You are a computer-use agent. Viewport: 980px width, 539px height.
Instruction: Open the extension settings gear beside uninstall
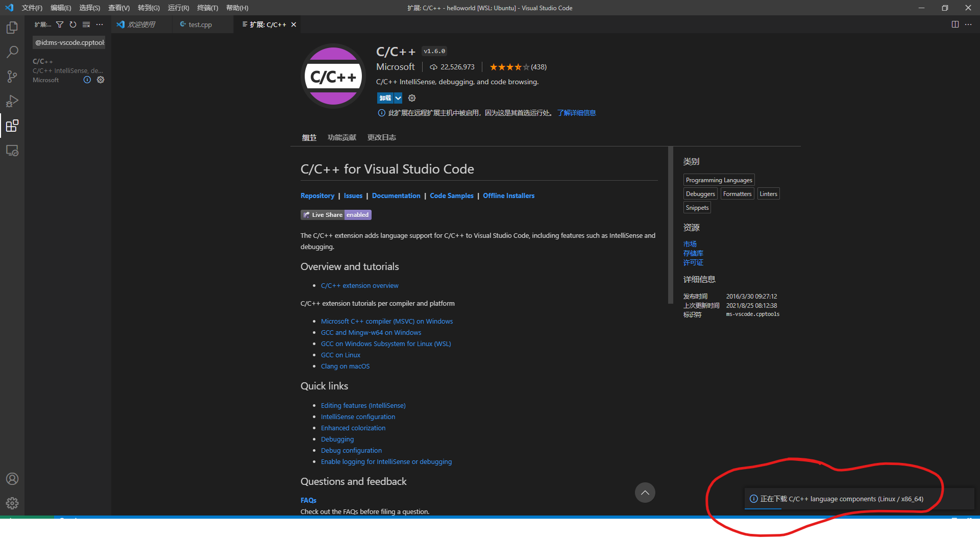412,98
